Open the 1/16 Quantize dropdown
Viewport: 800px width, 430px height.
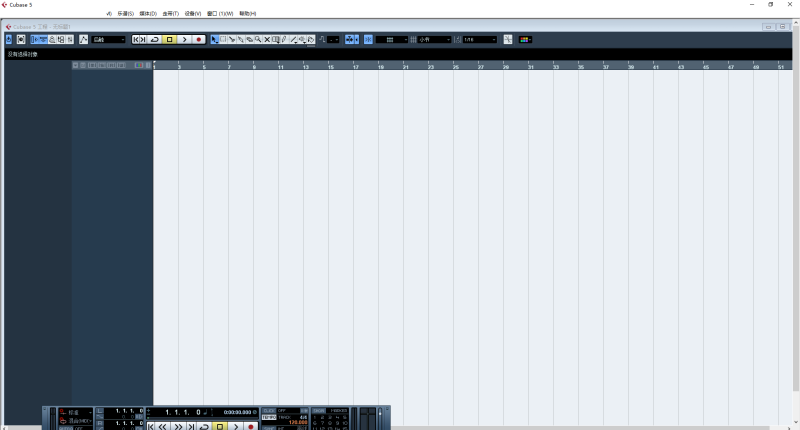480,39
